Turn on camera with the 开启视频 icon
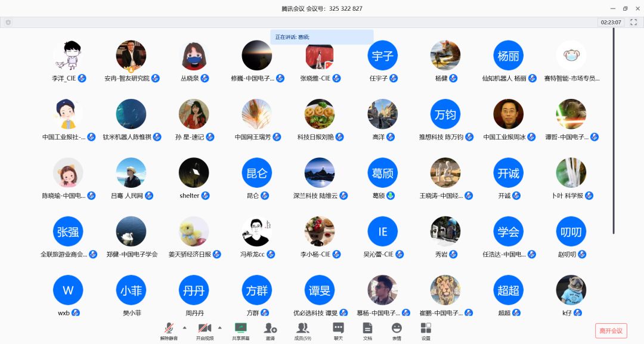644x344 pixels. pyautogui.click(x=205, y=328)
